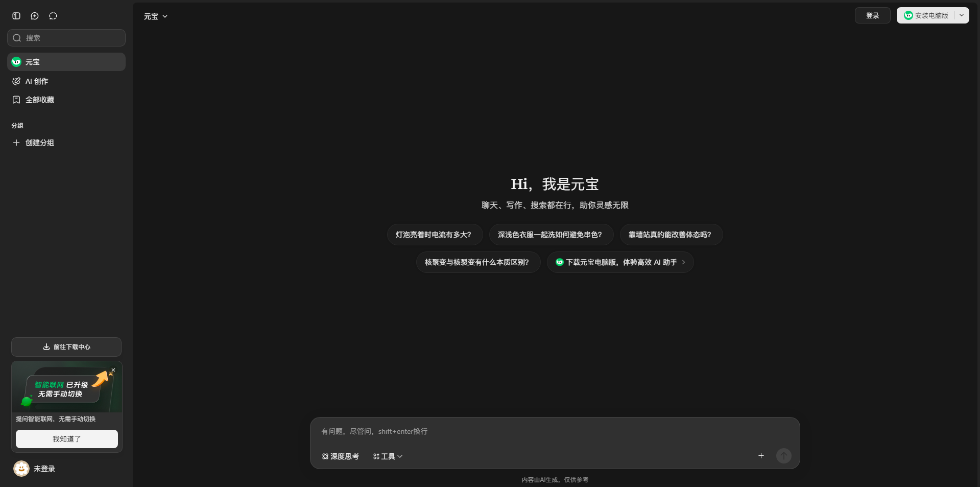980x487 pixels.
Task: Collapse the sidebar panel icon
Action: click(x=16, y=16)
